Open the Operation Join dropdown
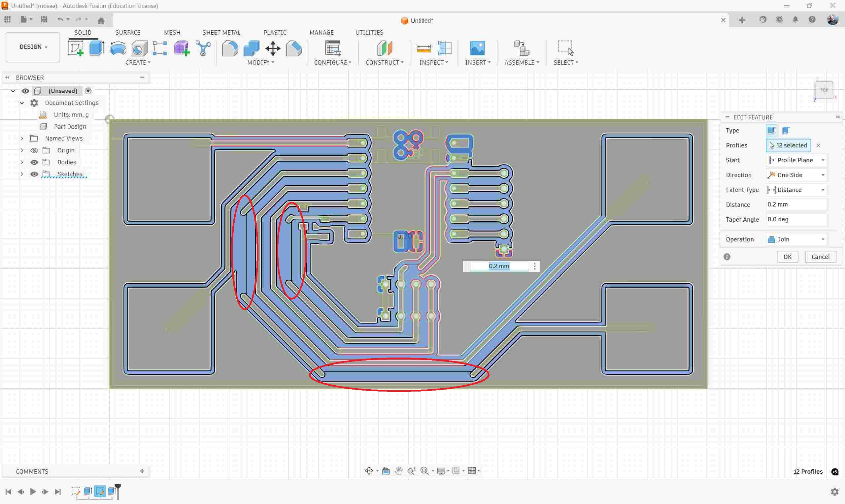 tap(796, 239)
